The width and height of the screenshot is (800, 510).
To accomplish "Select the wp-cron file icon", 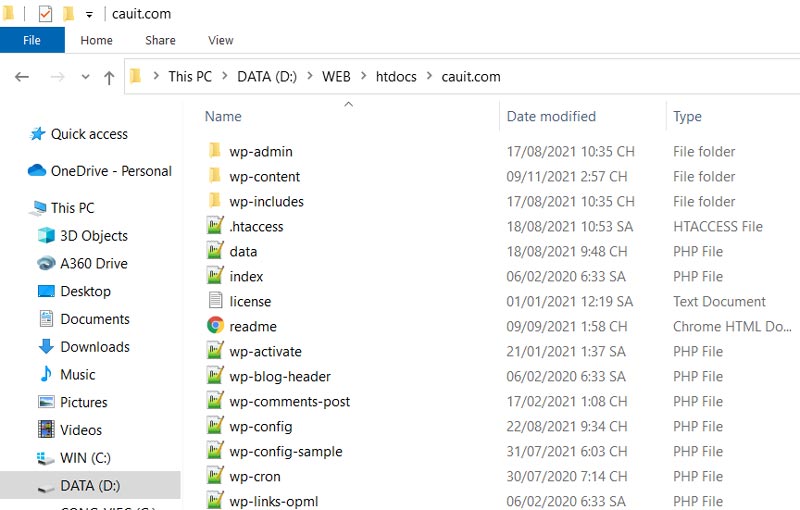I will 215,475.
